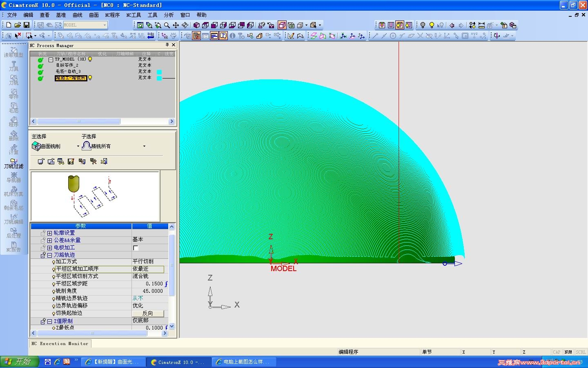Save using the floppy disk icon
The image size is (588, 368).
pyautogui.click(x=27, y=25)
